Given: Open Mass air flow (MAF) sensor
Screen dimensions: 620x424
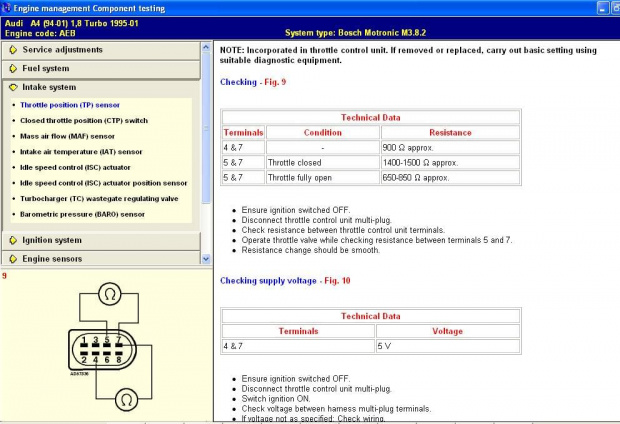Looking at the screenshot, I should point(67,136).
